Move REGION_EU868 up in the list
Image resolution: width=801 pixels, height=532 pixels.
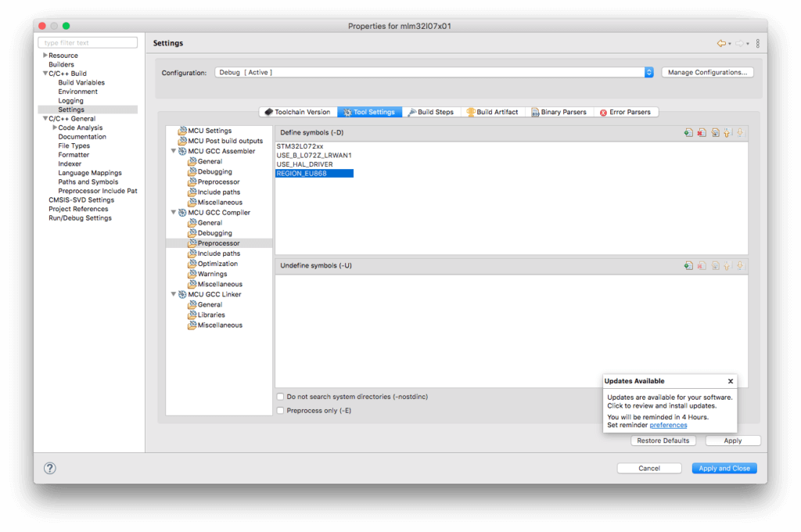[x=727, y=132]
